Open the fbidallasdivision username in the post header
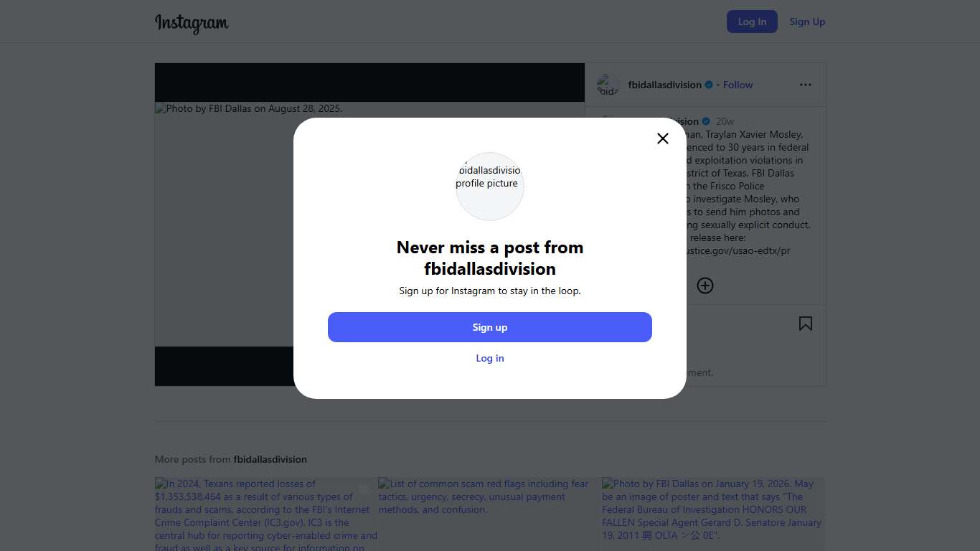 [664, 85]
